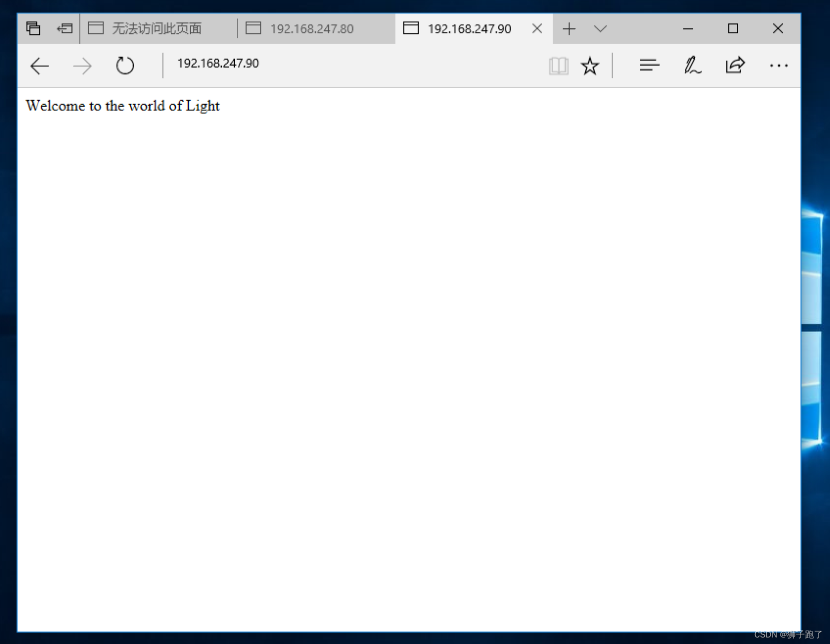Screen dimensions: 830x644
Task: Switch to the 192.168.247.80 tab
Action: (x=316, y=29)
